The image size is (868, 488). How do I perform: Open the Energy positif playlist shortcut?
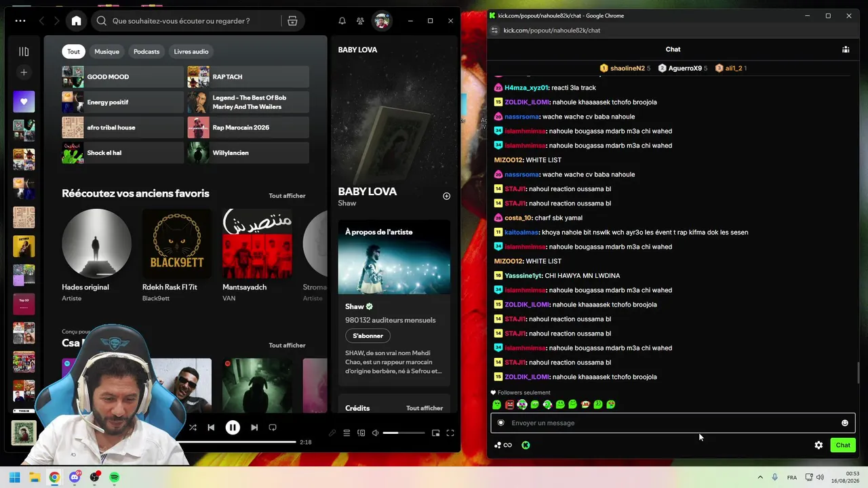coord(123,102)
